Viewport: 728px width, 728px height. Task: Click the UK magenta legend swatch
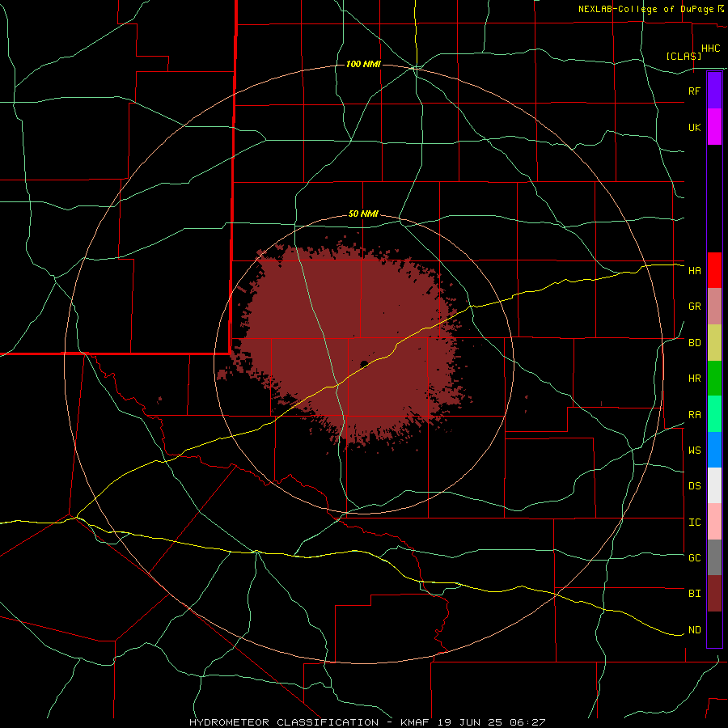714,127
